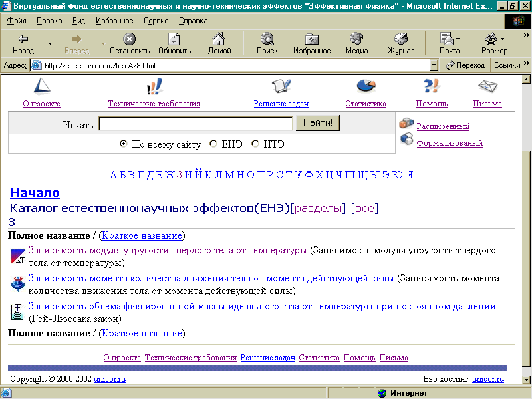This screenshot has width=532, height=399.
Task: Expand the address bar dropdown
Action: point(434,65)
